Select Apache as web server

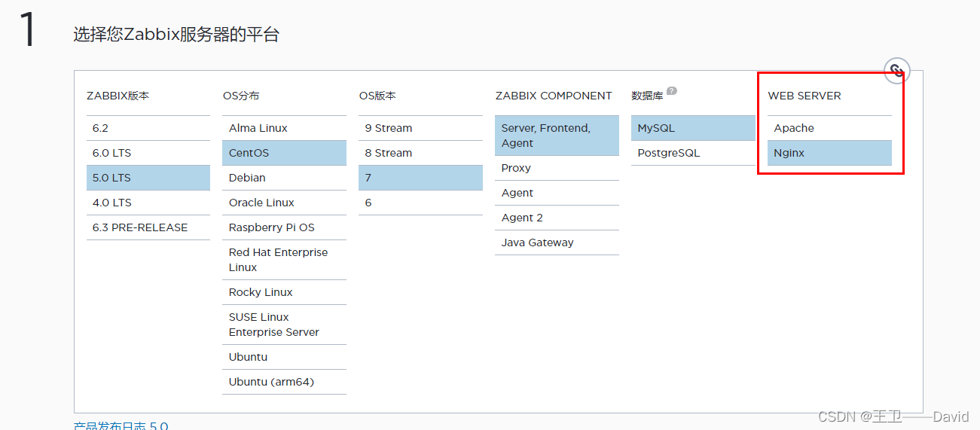pyautogui.click(x=829, y=128)
